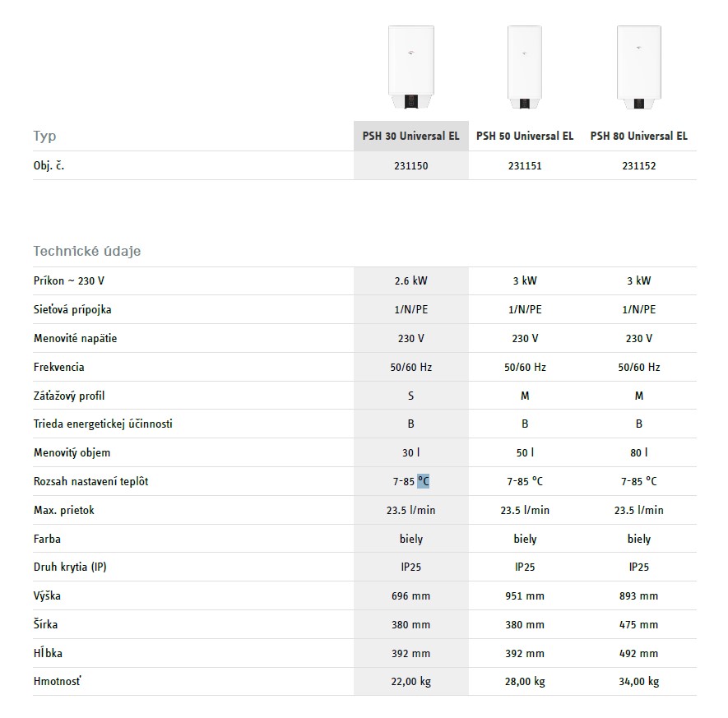Click the 2.6 kW power value

(410, 280)
